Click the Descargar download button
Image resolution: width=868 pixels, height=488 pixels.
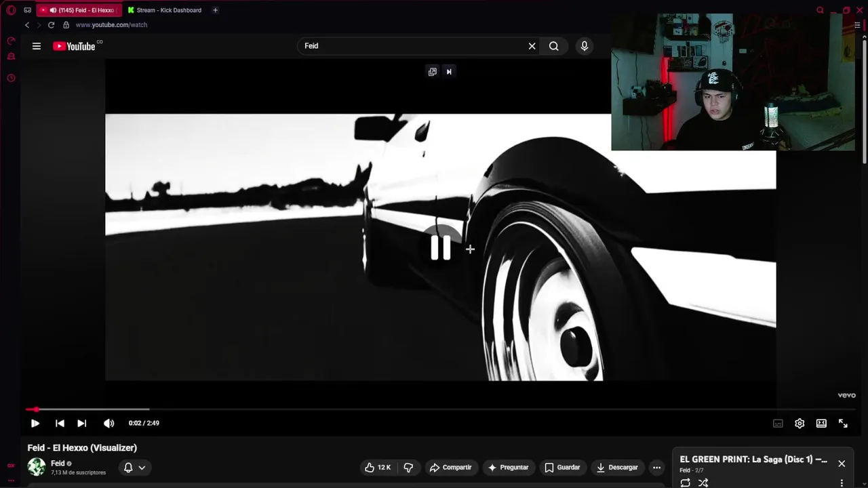point(617,467)
